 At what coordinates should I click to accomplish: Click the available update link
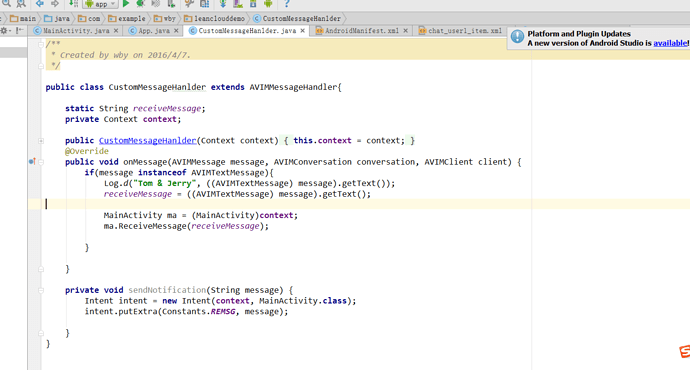tap(670, 43)
